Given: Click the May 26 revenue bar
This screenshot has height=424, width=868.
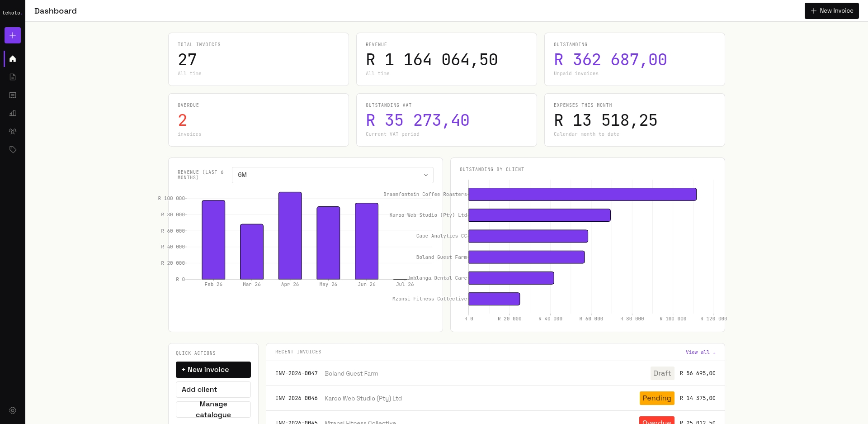Looking at the screenshot, I should click(x=328, y=243).
